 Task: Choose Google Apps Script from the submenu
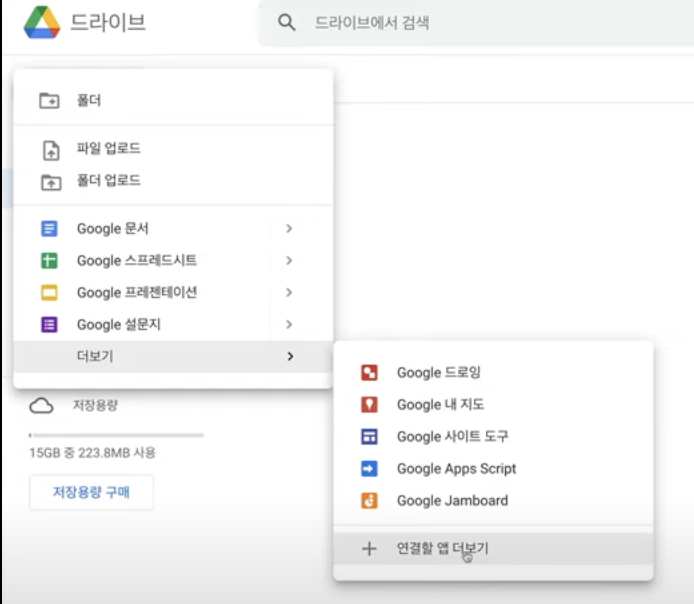point(493,469)
